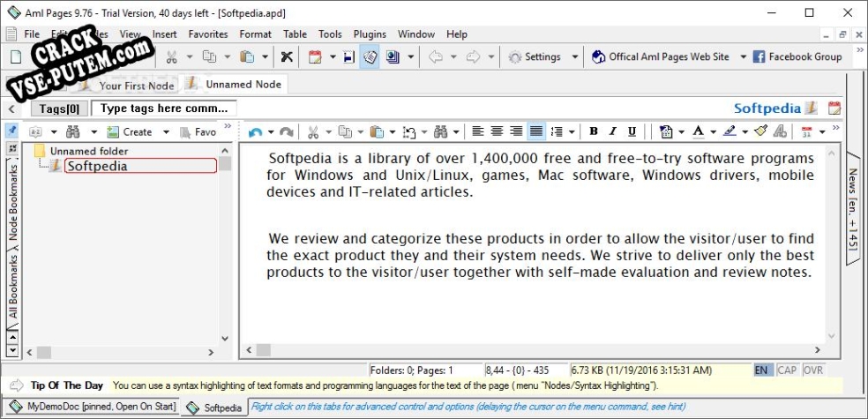Collapse the tags bar with left chevron

[12, 108]
